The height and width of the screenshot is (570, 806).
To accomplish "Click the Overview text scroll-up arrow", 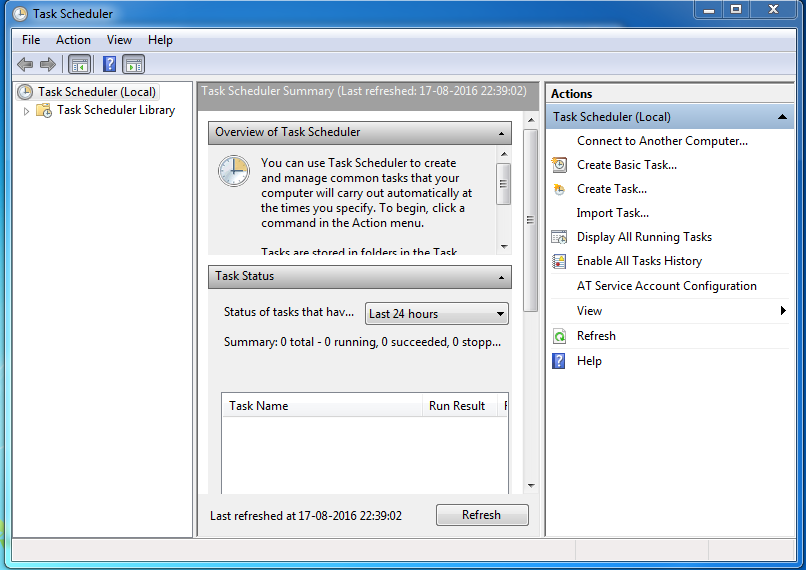I will pyautogui.click(x=504, y=154).
